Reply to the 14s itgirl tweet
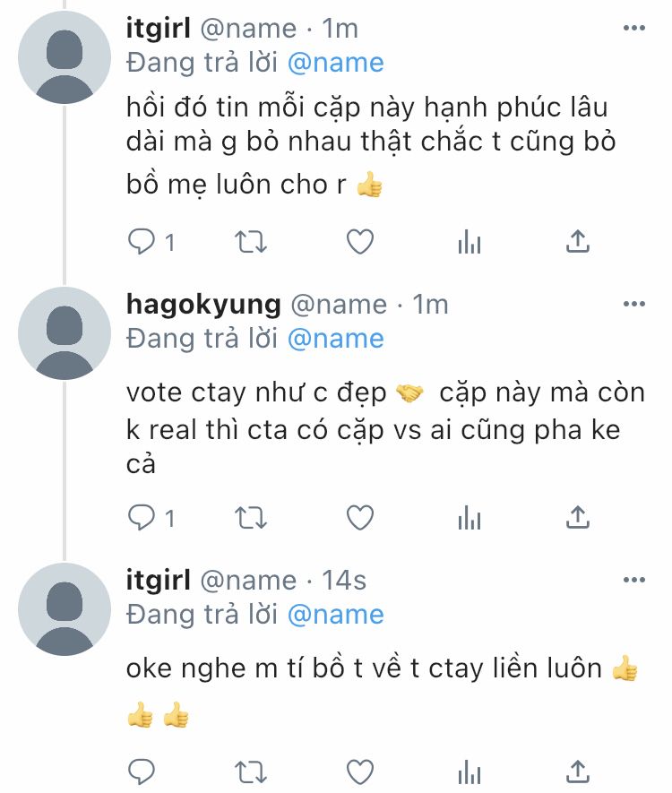Viewport: 672px width, 793px height. click(142, 771)
